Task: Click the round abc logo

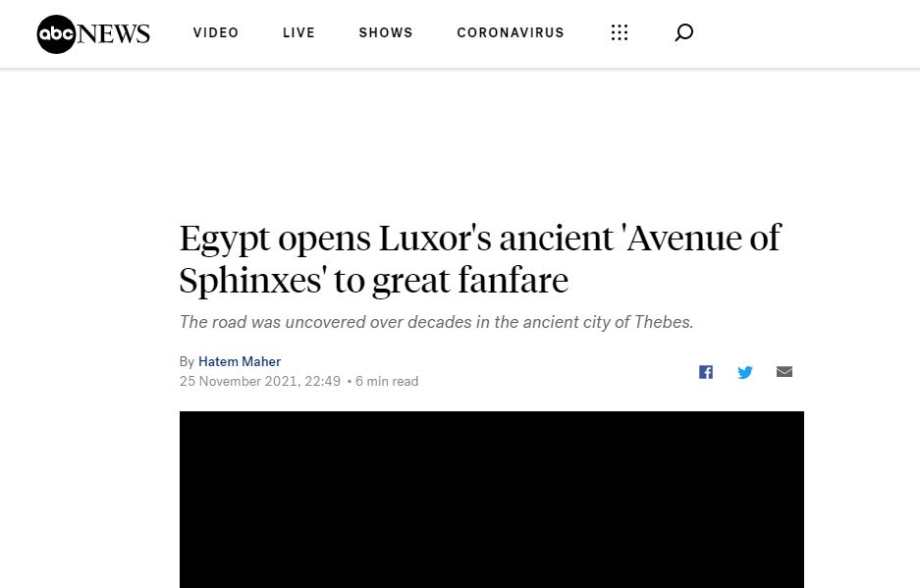Action: (x=56, y=34)
